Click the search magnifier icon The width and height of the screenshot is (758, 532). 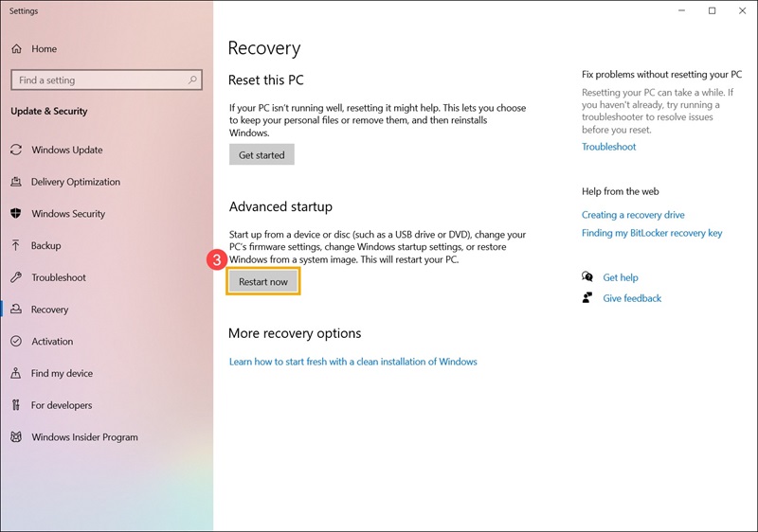coord(189,80)
